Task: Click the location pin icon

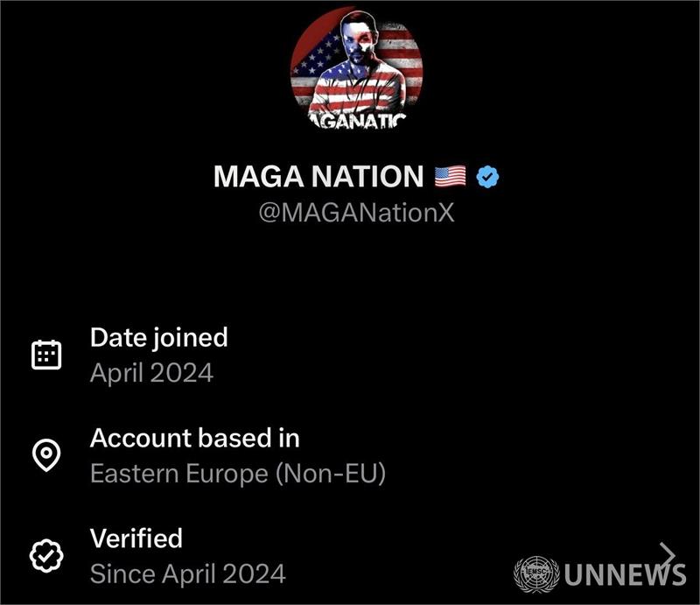Action: coord(46,455)
